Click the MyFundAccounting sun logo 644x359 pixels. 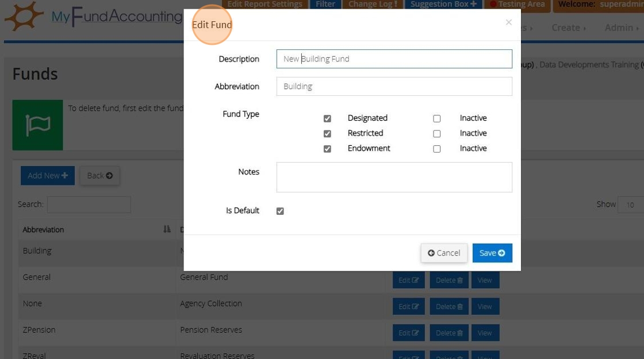23,17
